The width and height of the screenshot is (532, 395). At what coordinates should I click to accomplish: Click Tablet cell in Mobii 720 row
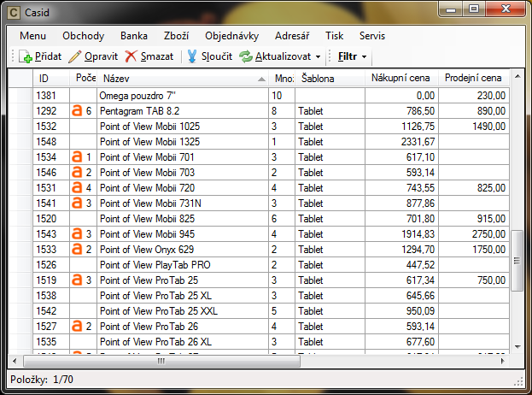(330, 187)
